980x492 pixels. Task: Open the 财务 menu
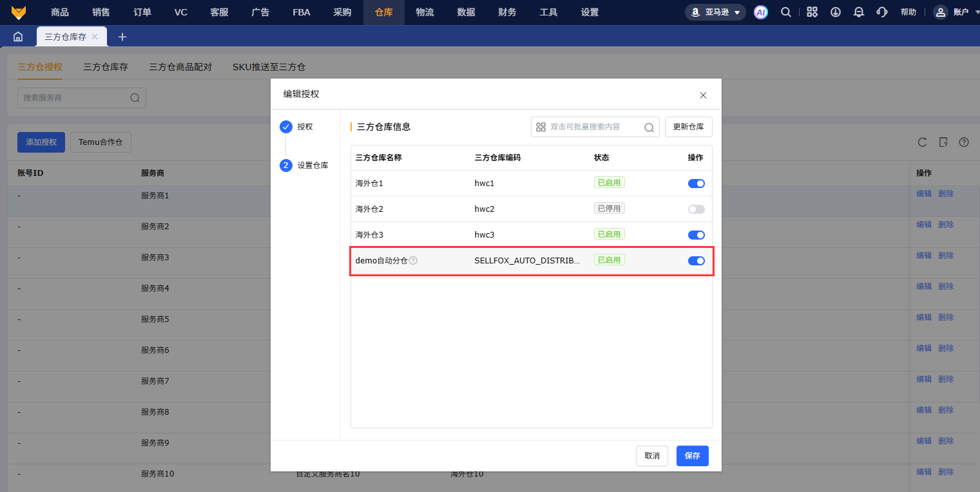tap(507, 12)
